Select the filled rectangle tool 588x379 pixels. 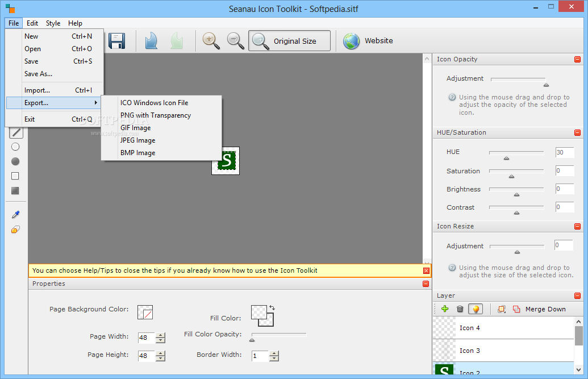coord(15,190)
